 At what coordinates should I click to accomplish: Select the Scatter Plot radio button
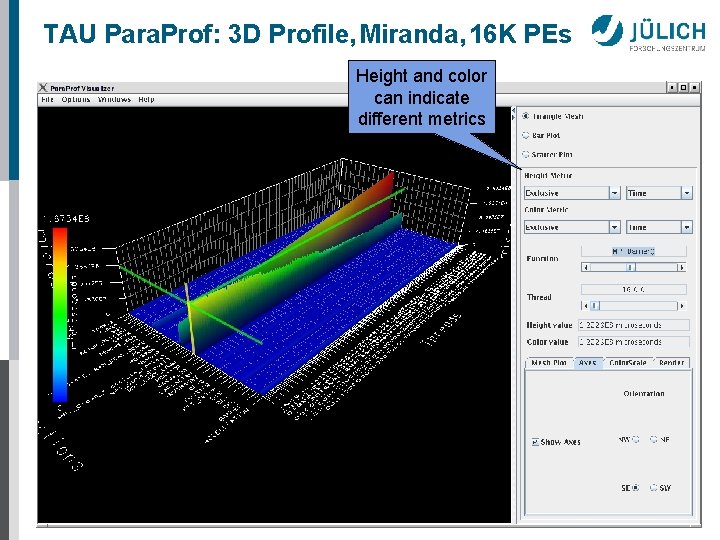click(526, 154)
